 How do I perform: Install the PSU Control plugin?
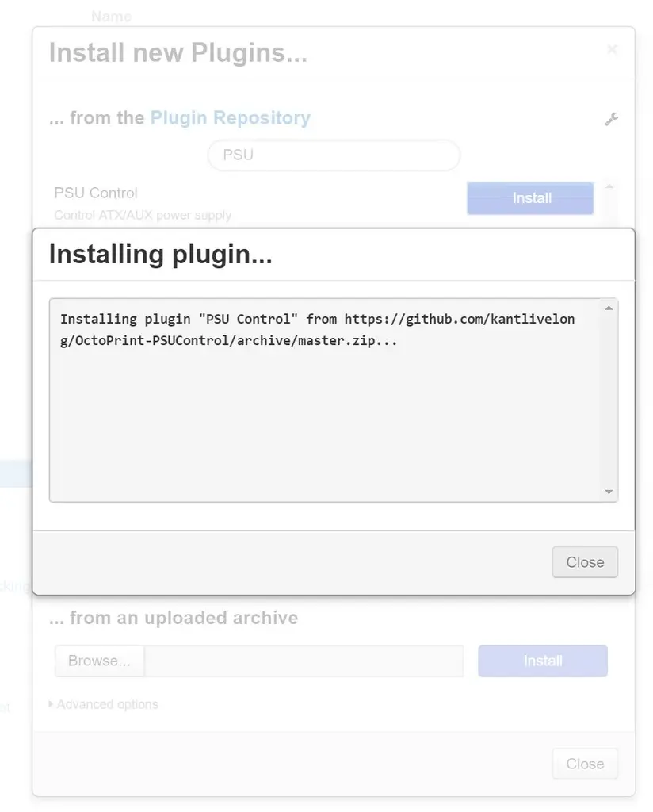pos(530,197)
